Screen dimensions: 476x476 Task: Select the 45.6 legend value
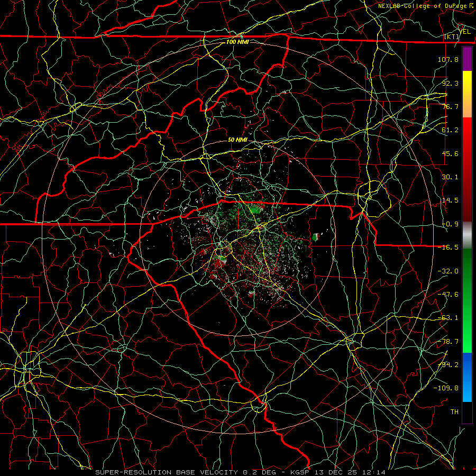pos(450,153)
